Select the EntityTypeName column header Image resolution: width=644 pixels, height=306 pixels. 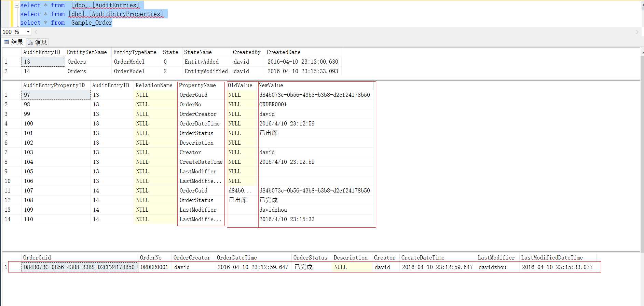(136, 52)
